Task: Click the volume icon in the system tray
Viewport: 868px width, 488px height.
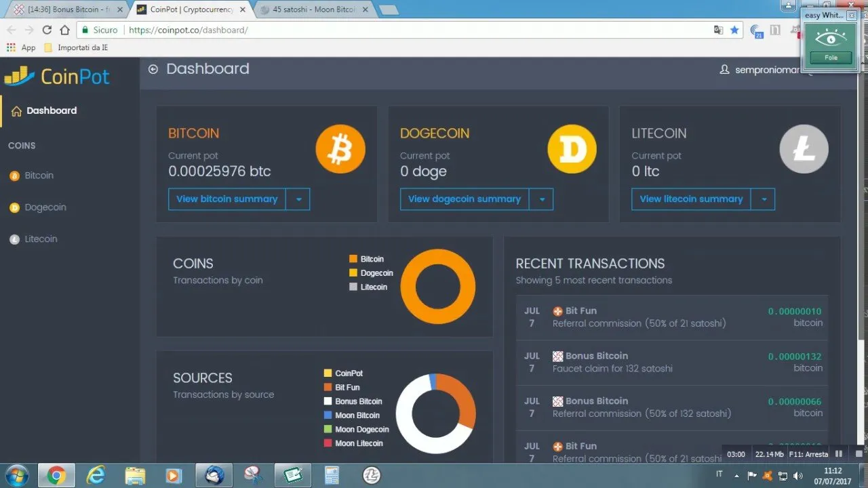Action: click(798, 475)
